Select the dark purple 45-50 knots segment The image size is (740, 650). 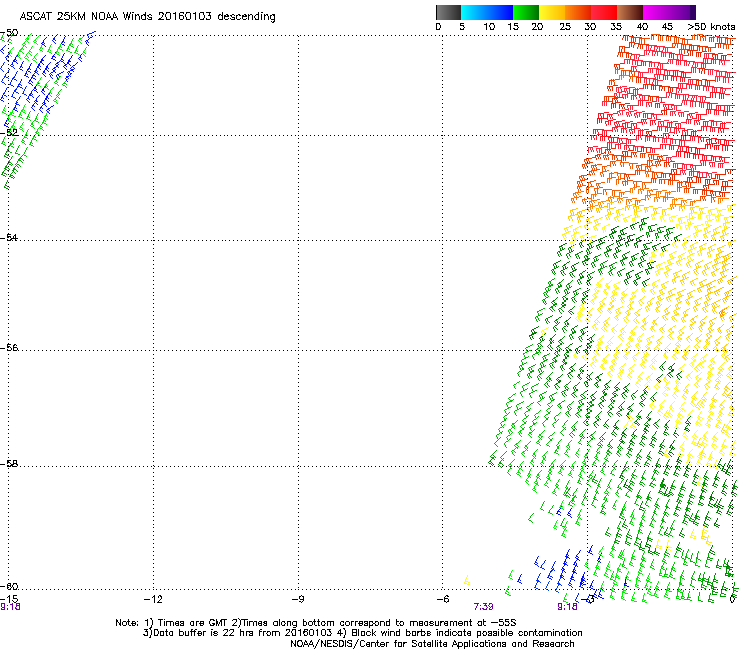682,12
